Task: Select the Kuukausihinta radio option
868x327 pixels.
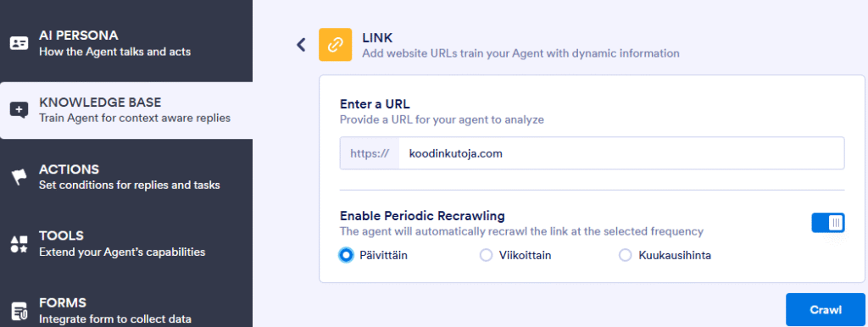Action: [x=625, y=256]
